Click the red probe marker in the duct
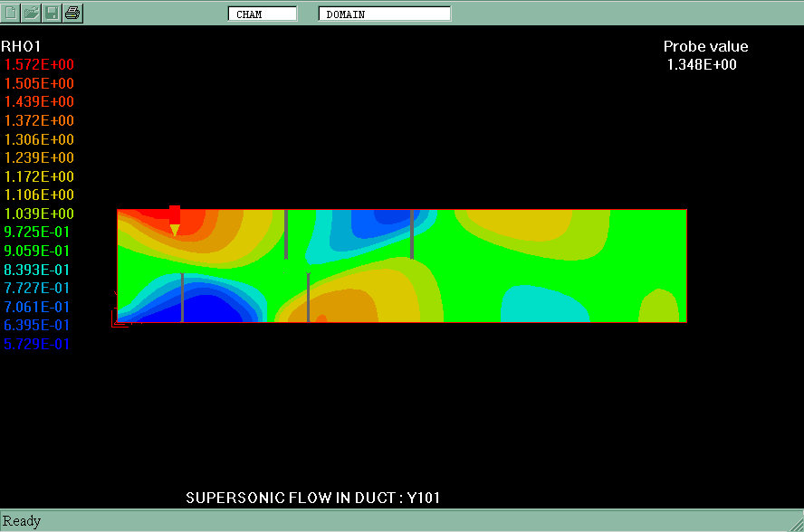804x532 pixels. (x=175, y=217)
